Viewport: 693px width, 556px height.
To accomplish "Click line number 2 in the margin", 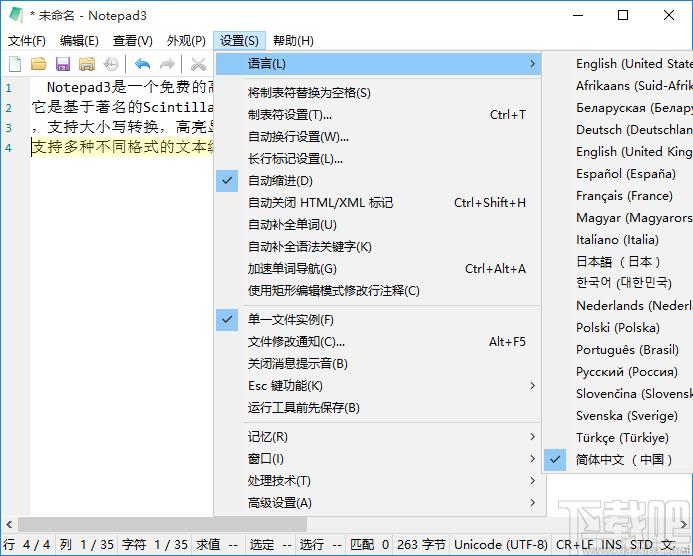I will 9,108.
